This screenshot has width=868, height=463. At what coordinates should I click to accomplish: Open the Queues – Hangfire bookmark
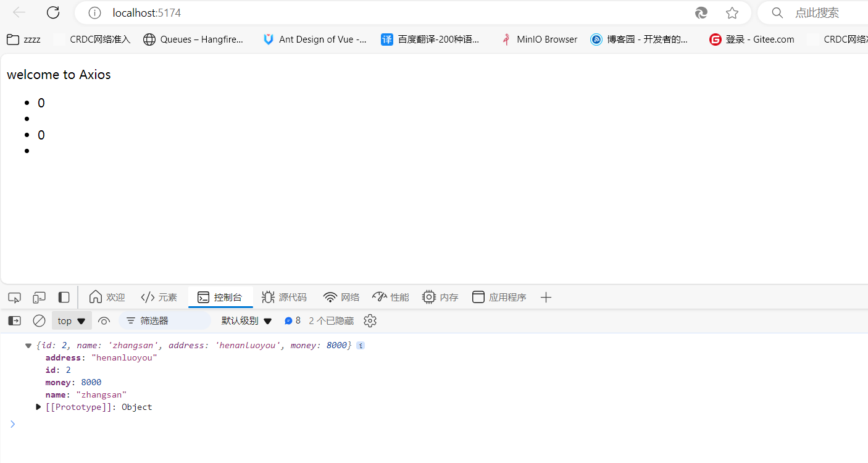[193, 40]
